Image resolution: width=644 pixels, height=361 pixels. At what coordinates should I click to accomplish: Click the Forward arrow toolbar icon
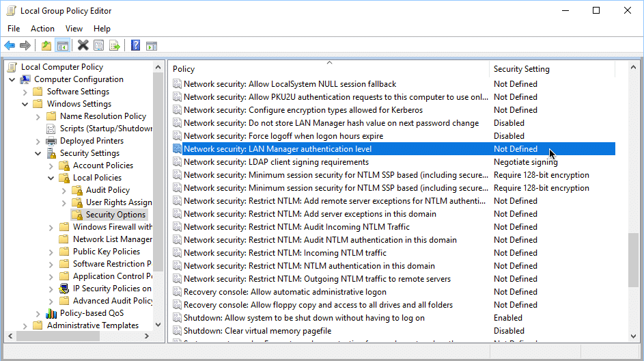25,46
